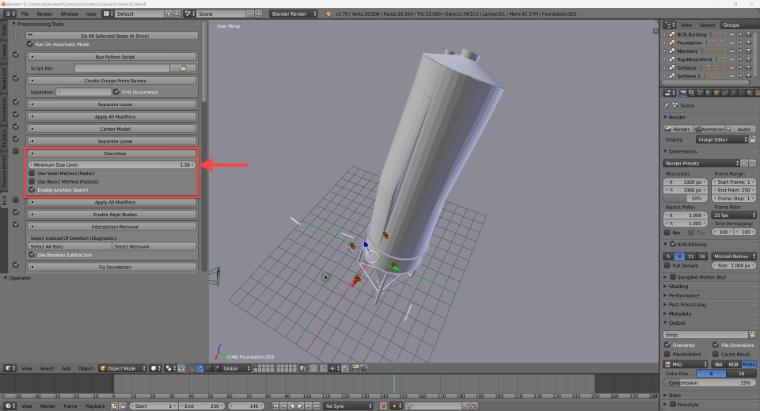Open the Image Editor display dropdown

(722, 140)
